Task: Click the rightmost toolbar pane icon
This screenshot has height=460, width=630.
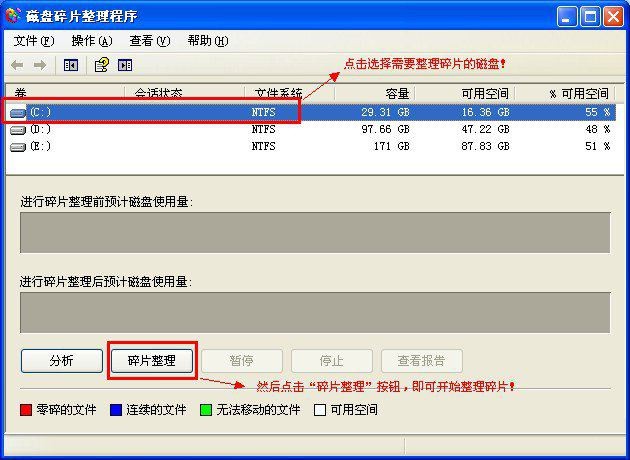Action: (125, 65)
